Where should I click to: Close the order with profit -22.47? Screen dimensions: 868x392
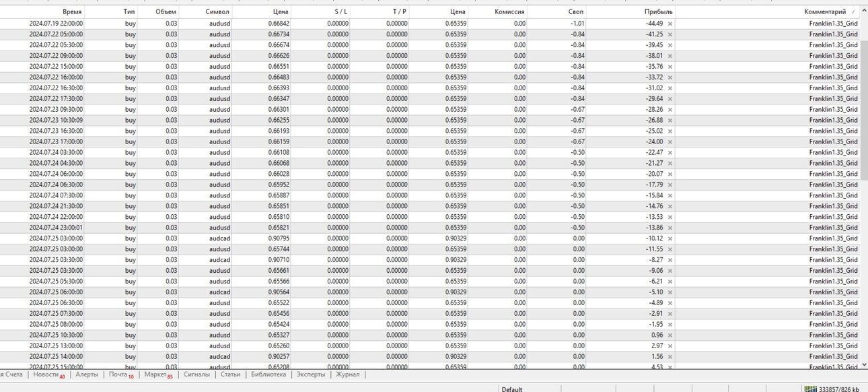(670, 153)
